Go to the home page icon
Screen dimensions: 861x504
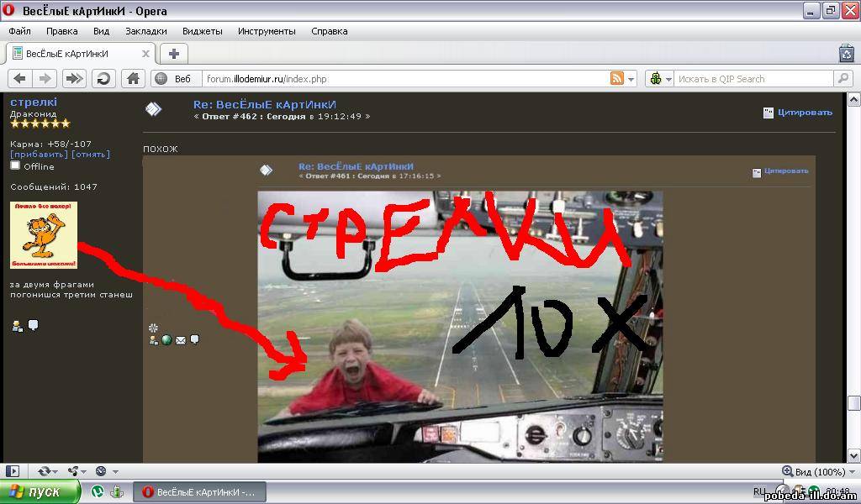click(133, 78)
